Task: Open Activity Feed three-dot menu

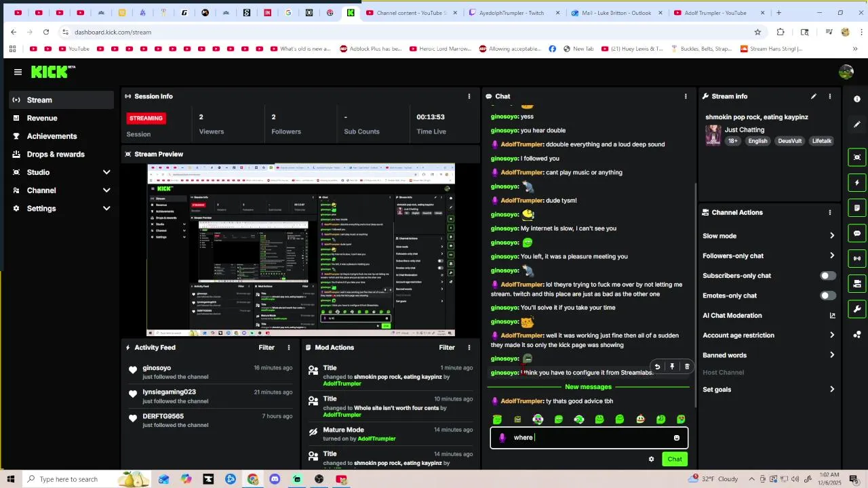Action: (288, 348)
